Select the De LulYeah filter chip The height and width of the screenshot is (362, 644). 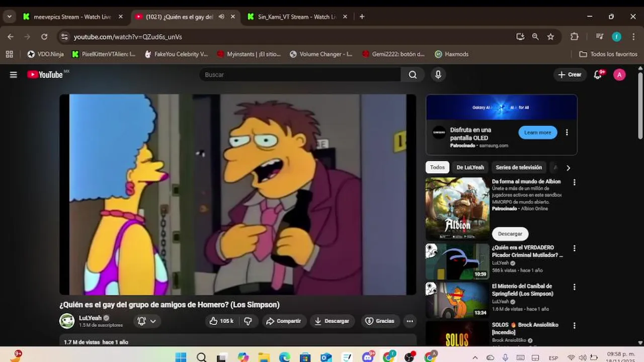[470, 167]
